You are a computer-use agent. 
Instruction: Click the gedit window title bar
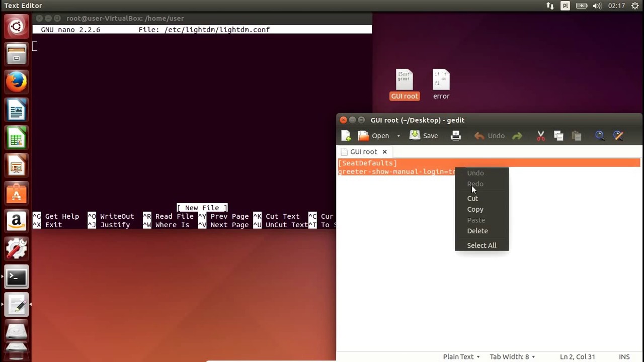coord(490,120)
